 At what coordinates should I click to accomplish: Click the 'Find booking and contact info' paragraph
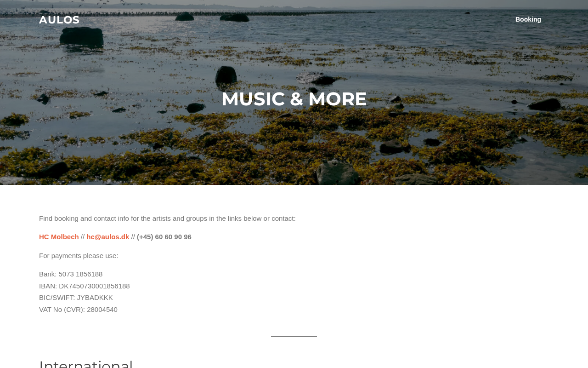coord(167,218)
